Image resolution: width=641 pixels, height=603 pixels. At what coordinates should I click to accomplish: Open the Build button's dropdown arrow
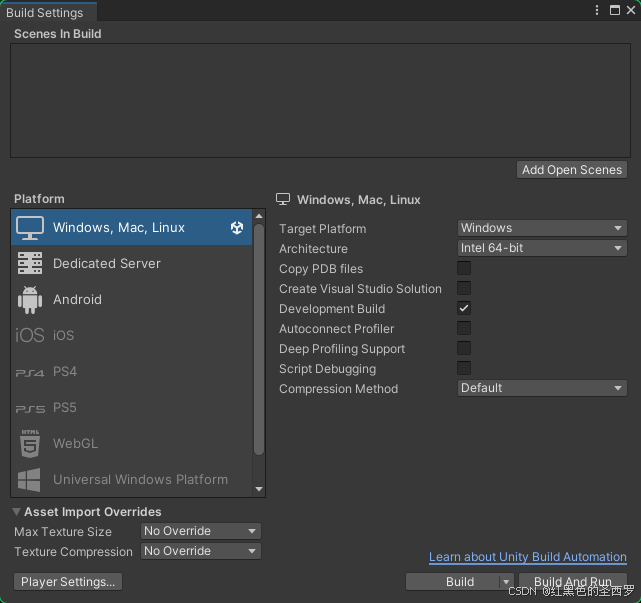tap(506, 582)
